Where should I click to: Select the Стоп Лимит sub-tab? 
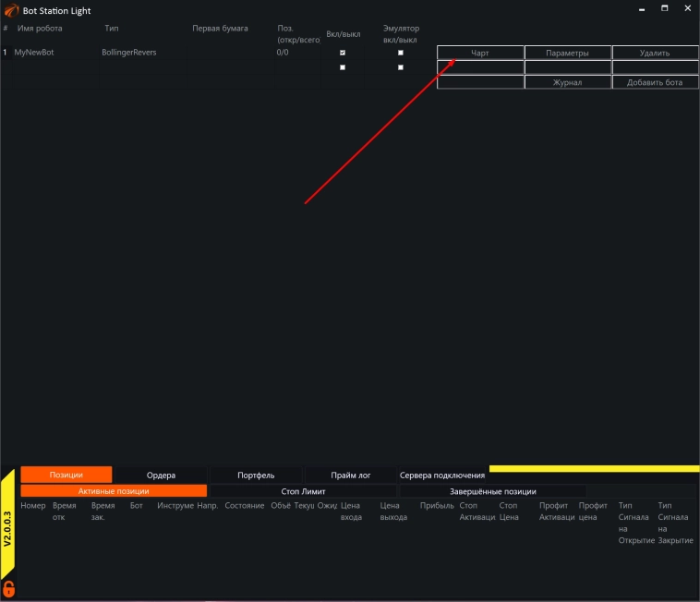[x=303, y=491]
